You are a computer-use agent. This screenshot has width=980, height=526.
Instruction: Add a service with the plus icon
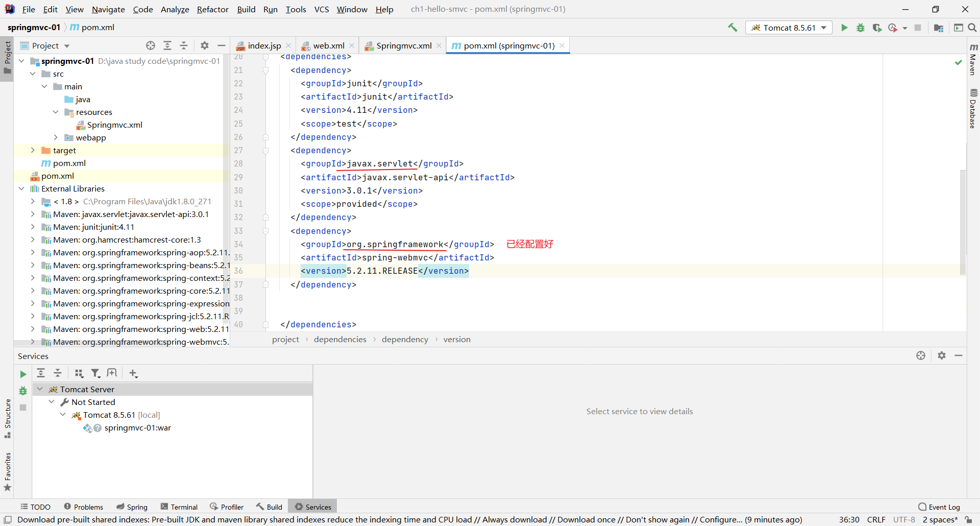(x=133, y=373)
